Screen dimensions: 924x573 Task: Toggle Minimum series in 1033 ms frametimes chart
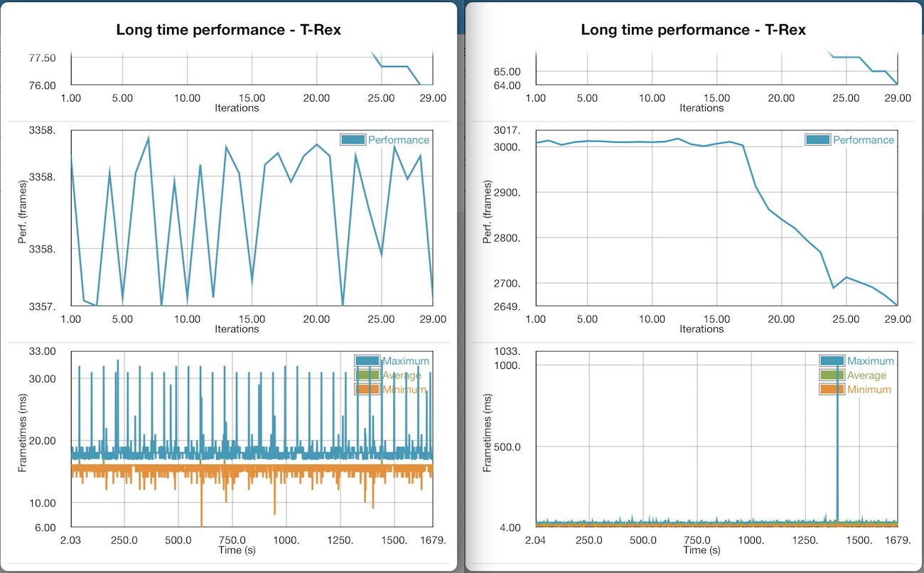[832, 389]
